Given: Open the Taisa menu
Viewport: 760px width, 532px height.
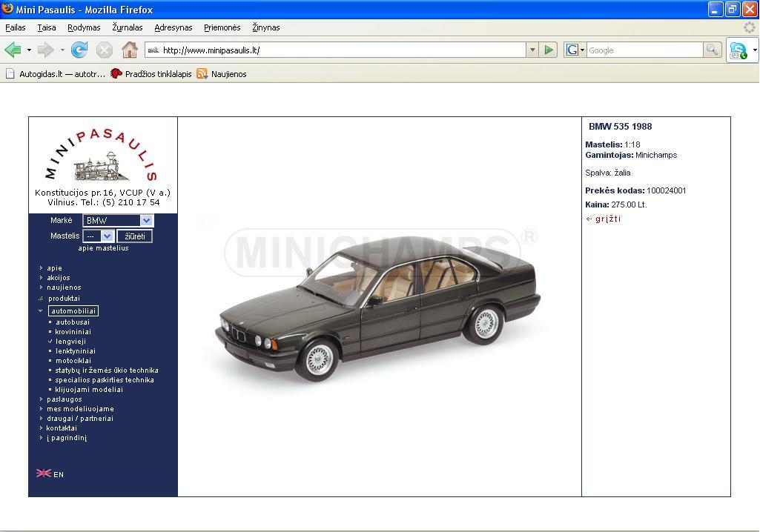Looking at the screenshot, I should (47, 27).
